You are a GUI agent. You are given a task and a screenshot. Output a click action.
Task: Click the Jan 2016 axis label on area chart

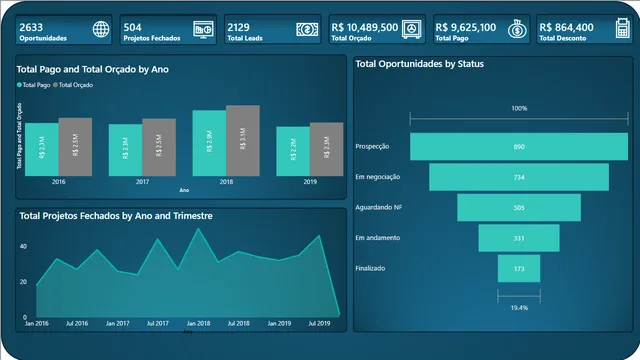click(x=37, y=324)
